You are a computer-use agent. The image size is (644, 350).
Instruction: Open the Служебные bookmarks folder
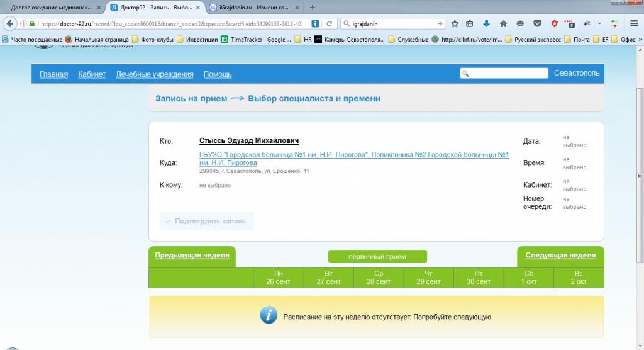tap(408, 40)
